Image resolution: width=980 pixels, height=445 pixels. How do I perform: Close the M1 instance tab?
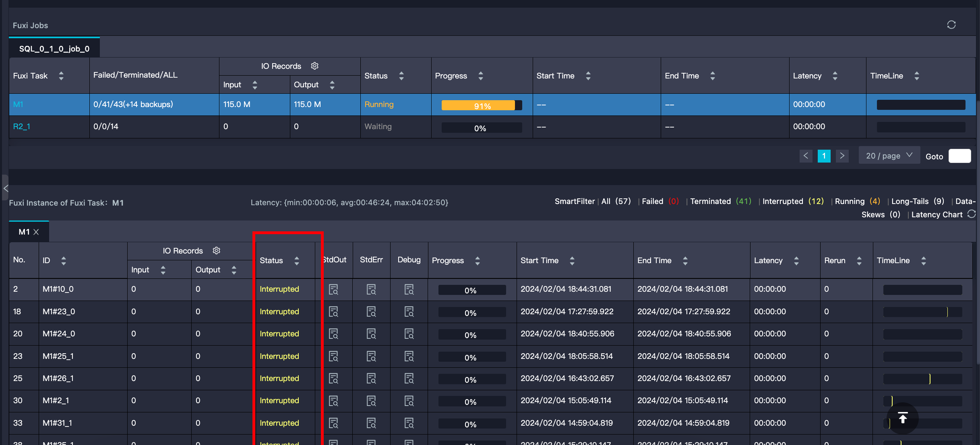click(x=36, y=232)
